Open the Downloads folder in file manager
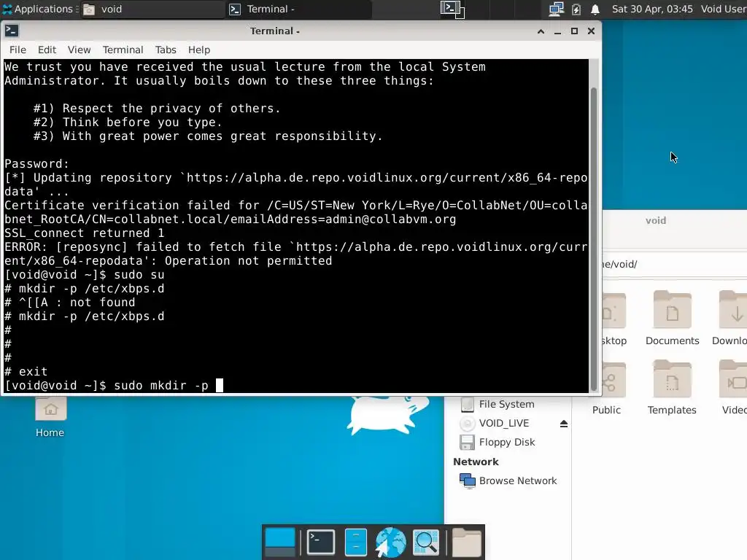 coord(729,318)
